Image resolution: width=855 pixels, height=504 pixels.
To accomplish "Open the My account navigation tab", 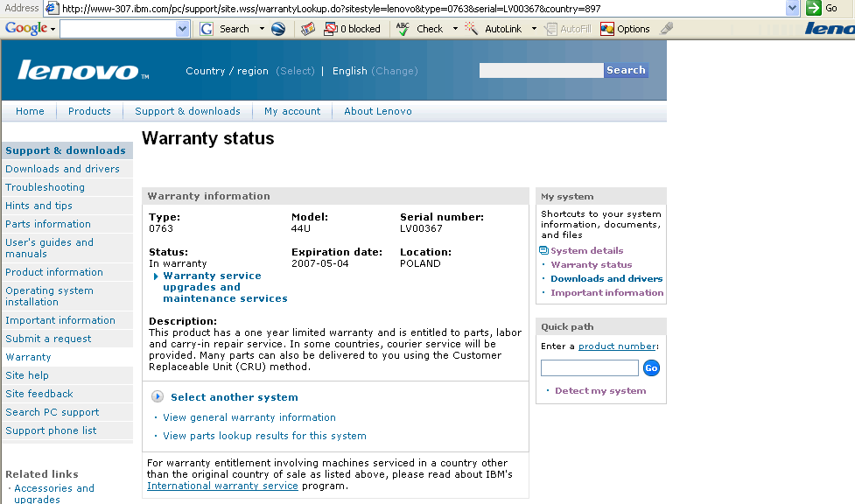I will point(292,111).
